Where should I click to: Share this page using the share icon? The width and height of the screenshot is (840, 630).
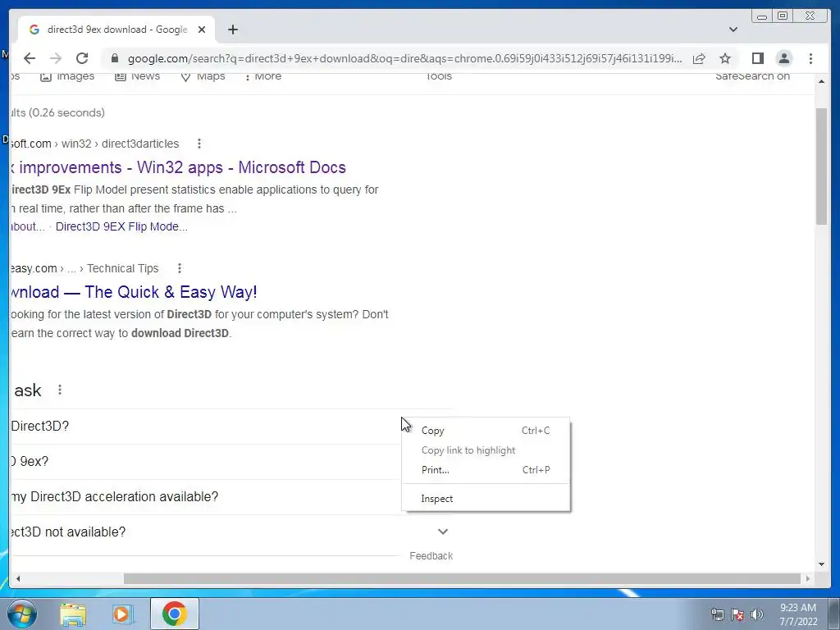(699, 58)
